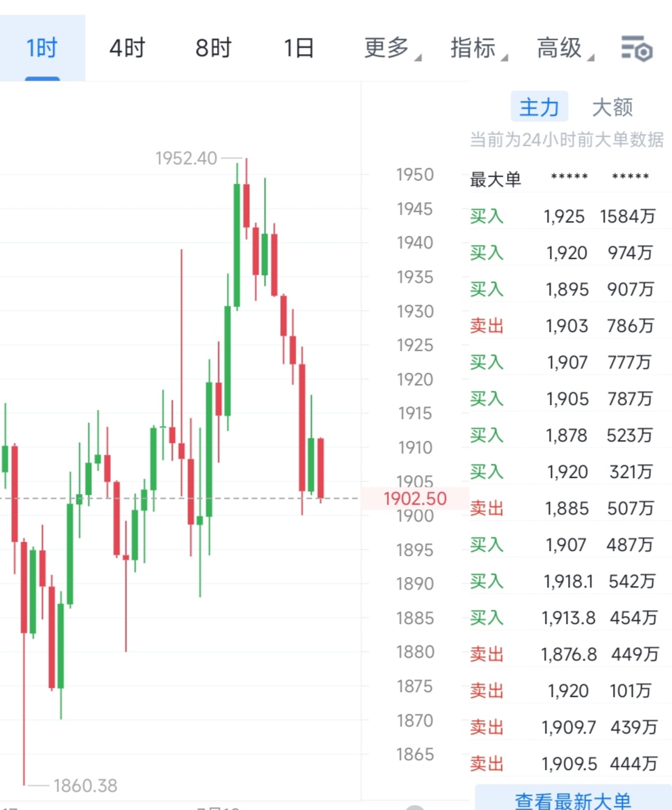Click the 1950 price axis label
This screenshot has width=672, height=810.
point(414,175)
